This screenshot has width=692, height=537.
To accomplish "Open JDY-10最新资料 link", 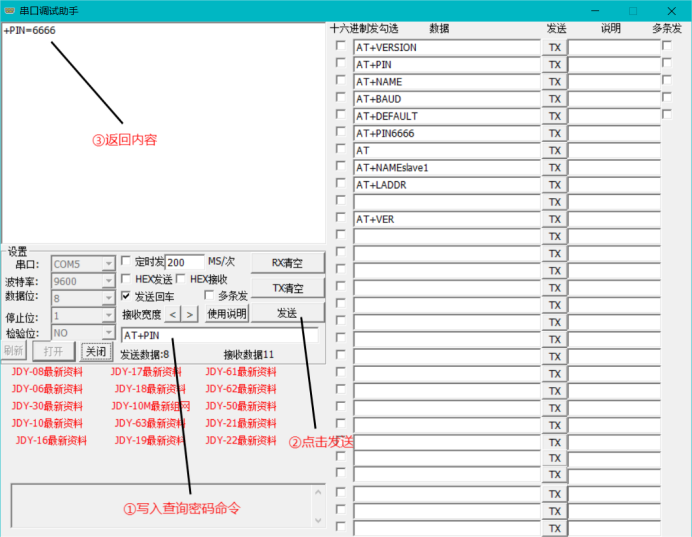I will [x=47, y=424].
